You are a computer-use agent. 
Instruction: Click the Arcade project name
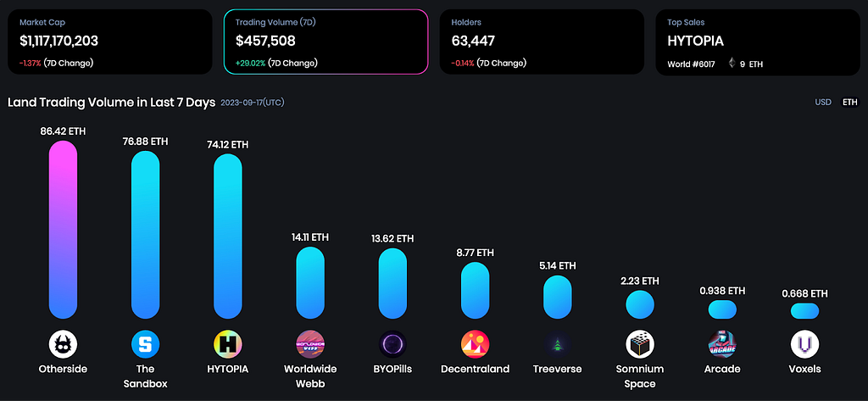point(722,369)
